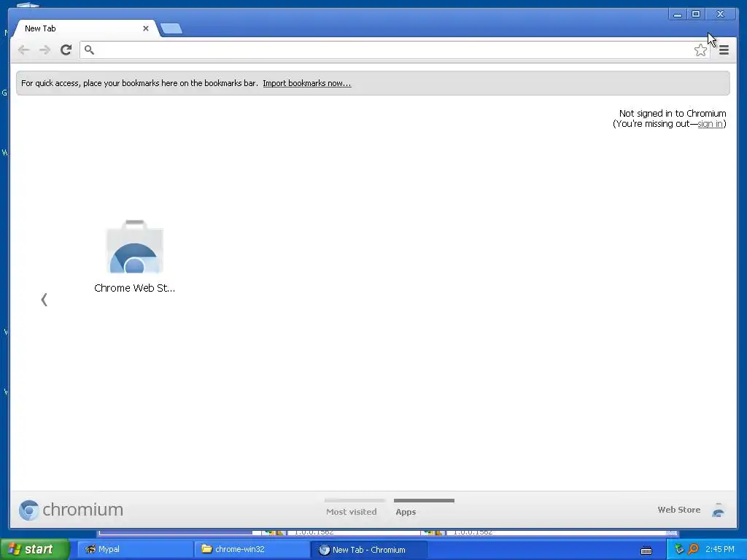Viewport: 747px width, 560px height.
Task: Switch to chrome-win32 folder in taskbar
Action: (x=252, y=550)
